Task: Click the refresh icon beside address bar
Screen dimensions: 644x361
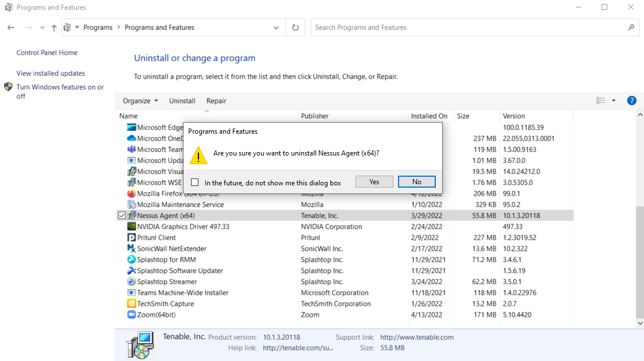Action: [x=295, y=28]
